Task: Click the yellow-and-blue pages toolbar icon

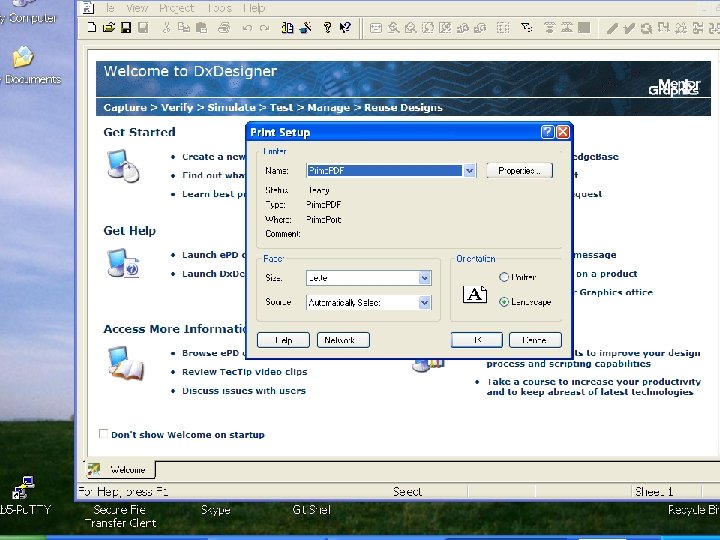Action: [287, 28]
